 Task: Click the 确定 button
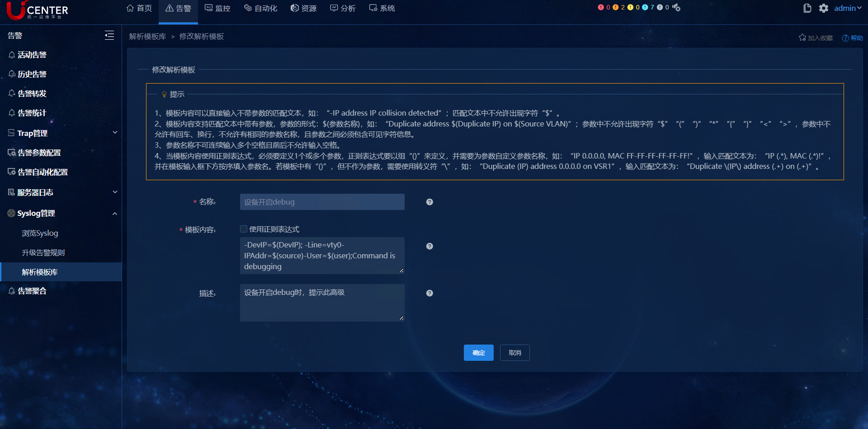[479, 353]
